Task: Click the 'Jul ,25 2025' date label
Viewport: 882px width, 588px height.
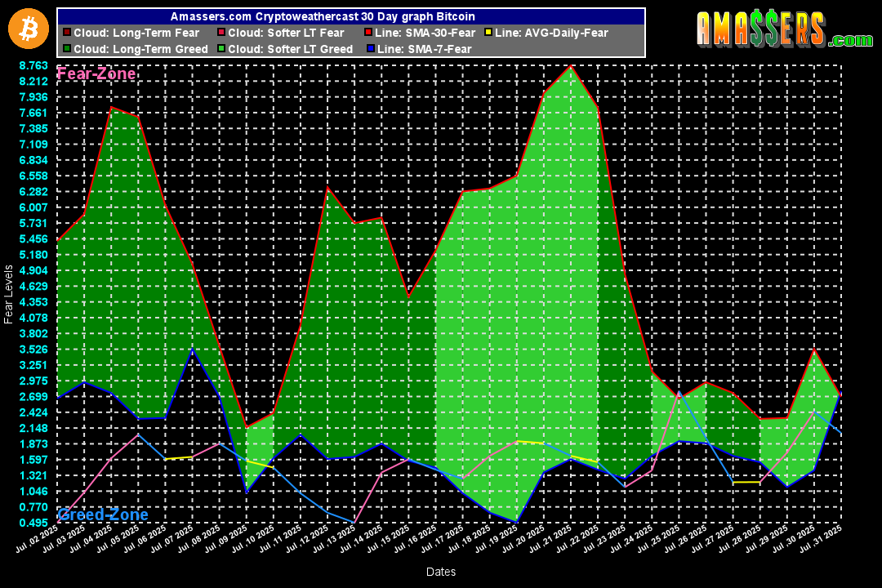Action: 658,539
